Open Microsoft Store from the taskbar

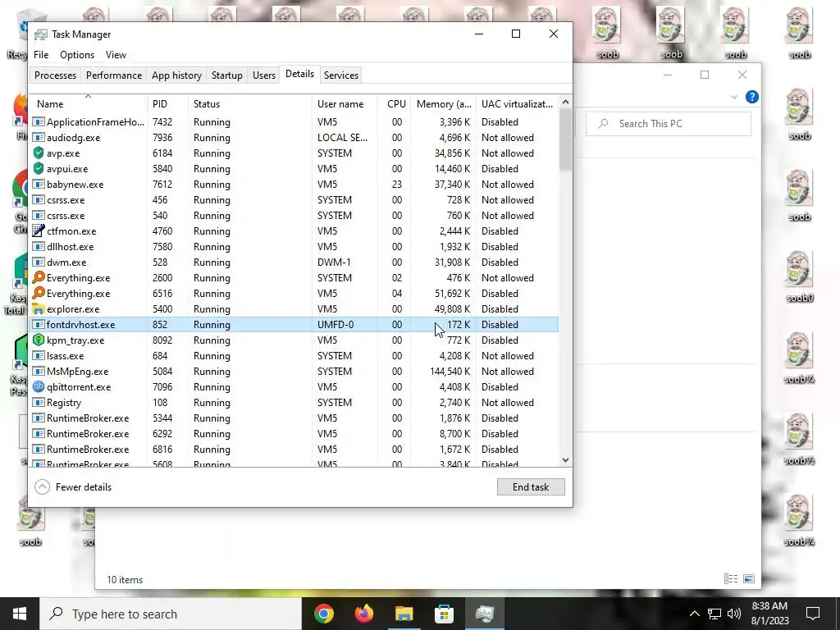(x=444, y=614)
